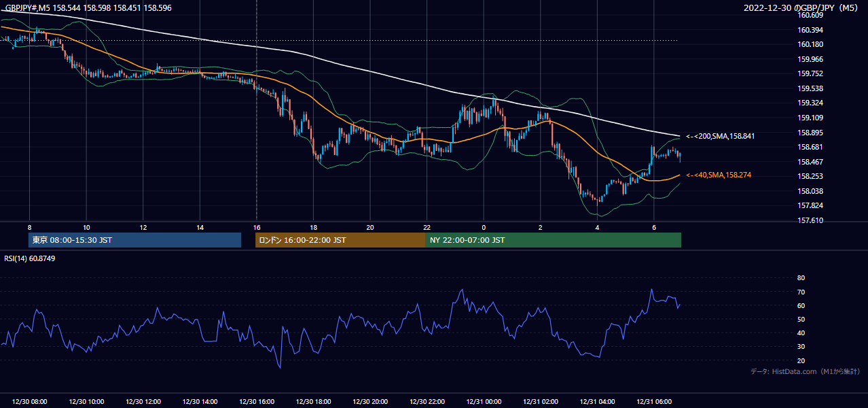This screenshot has height=408, width=868.
Task: Click the price axis value 158.038
Action: (x=810, y=191)
